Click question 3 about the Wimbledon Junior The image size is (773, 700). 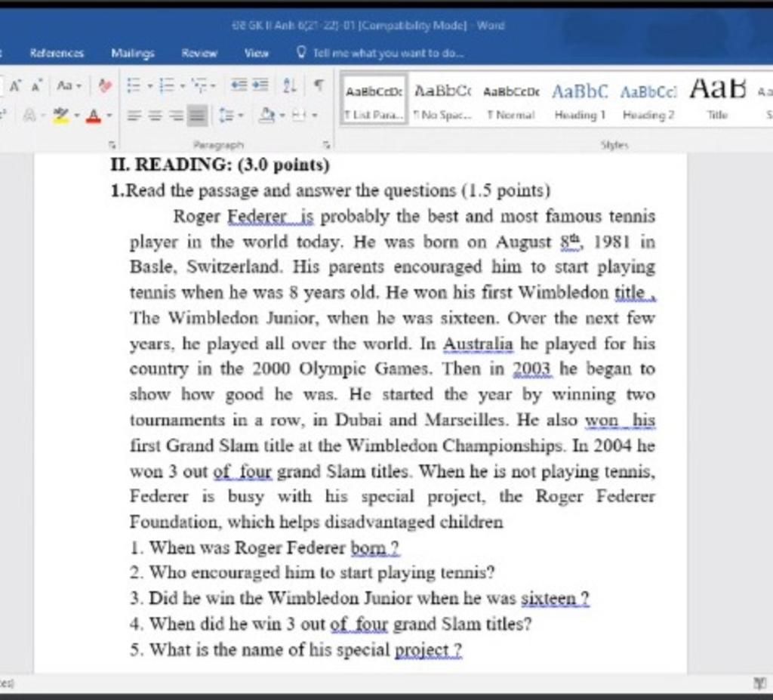(x=359, y=598)
